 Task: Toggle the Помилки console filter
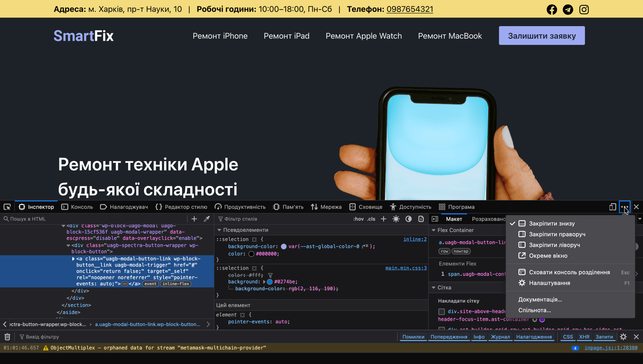pos(413,337)
